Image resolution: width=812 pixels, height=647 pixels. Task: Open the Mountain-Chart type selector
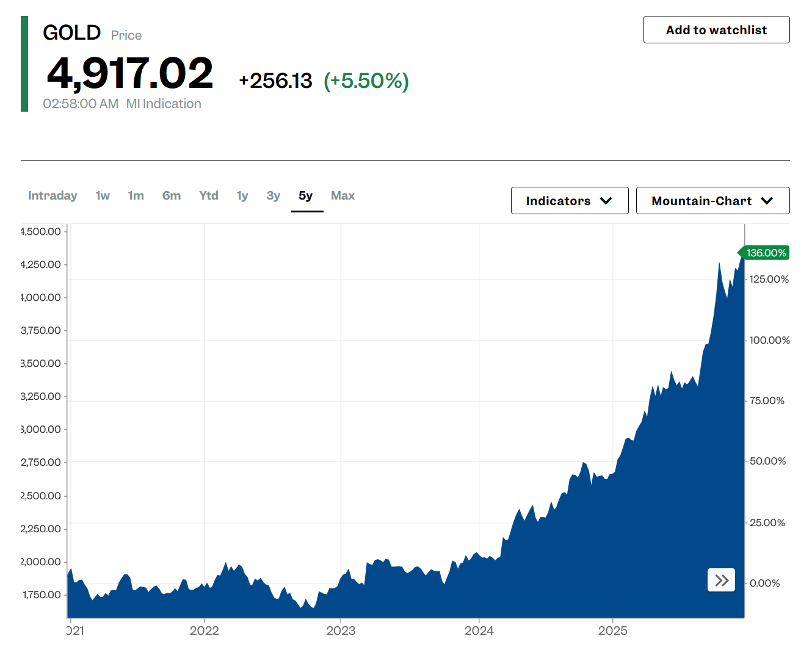pos(712,200)
